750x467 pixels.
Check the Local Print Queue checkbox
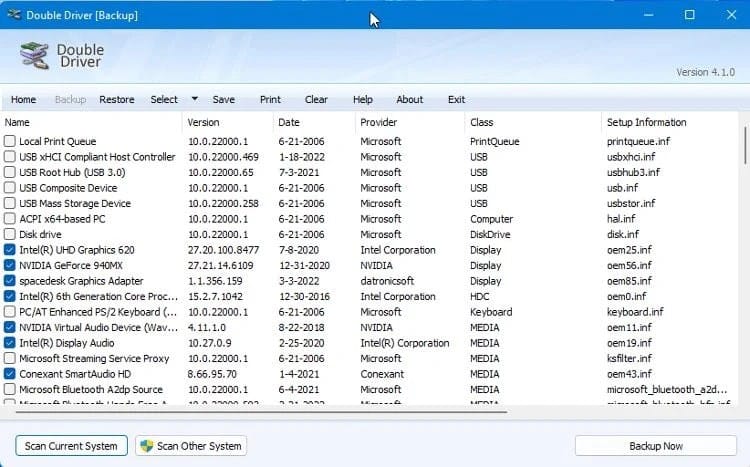[10, 142]
